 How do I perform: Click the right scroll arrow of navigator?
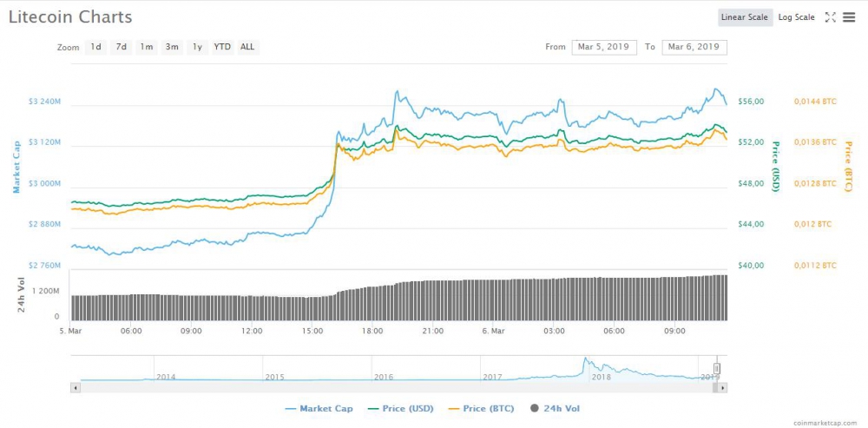719,388
